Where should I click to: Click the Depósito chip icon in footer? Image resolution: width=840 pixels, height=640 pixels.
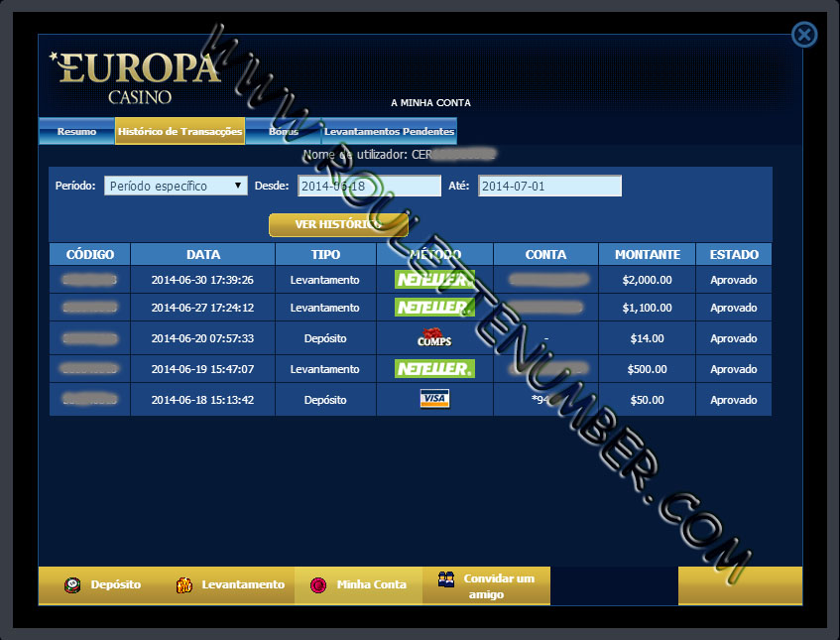72,584
